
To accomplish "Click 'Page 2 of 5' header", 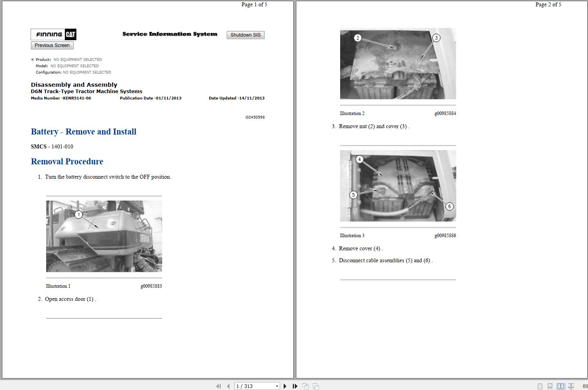I will coord(548,4).
